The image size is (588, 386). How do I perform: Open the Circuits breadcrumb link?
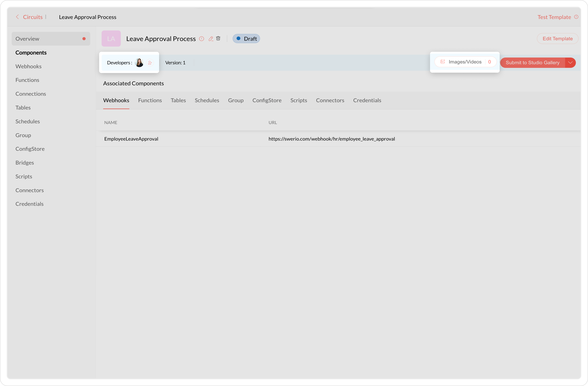click(33, 17)
